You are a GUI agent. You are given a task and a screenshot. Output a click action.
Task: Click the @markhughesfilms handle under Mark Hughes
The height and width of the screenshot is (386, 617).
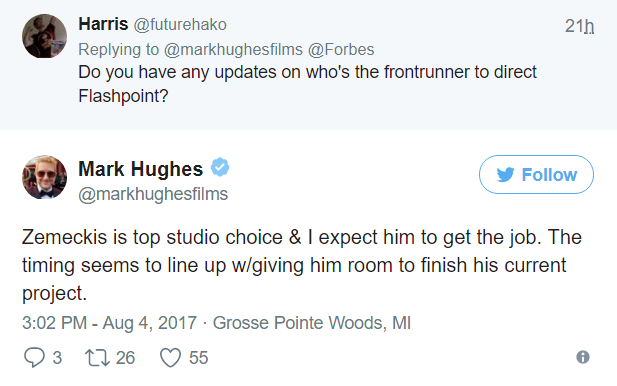153,194
